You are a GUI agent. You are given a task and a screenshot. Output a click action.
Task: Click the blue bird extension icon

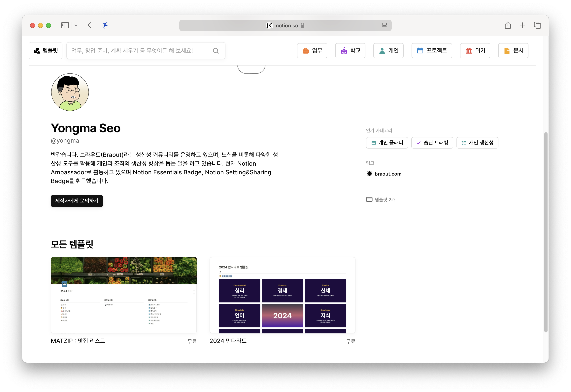click(105, 25)
